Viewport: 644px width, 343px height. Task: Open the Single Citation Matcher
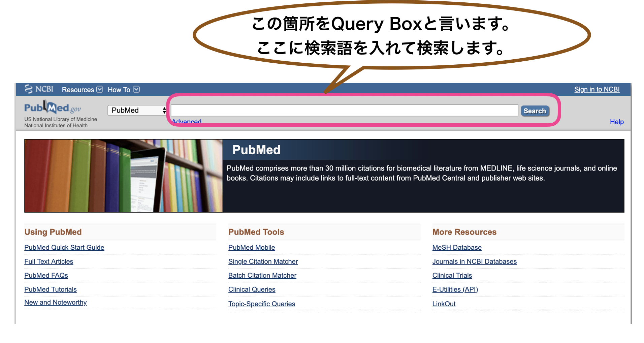(263, 261)
